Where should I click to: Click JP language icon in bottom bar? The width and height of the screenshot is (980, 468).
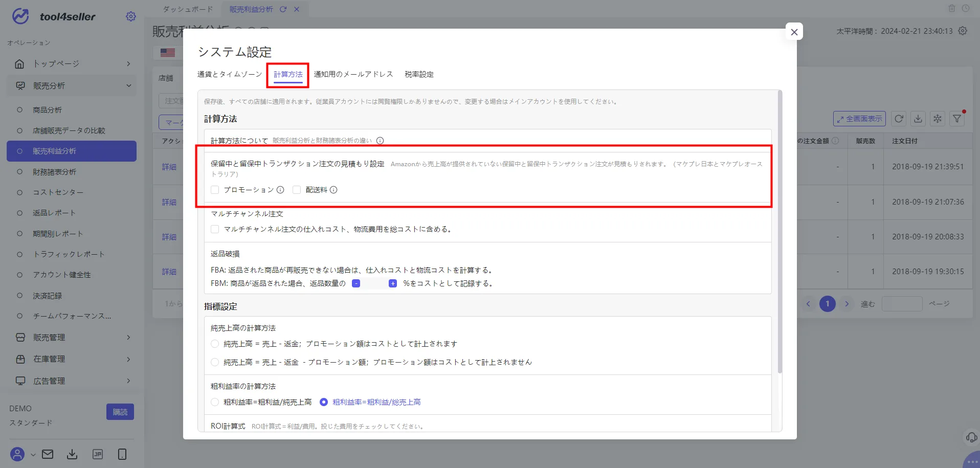point(98,454)
